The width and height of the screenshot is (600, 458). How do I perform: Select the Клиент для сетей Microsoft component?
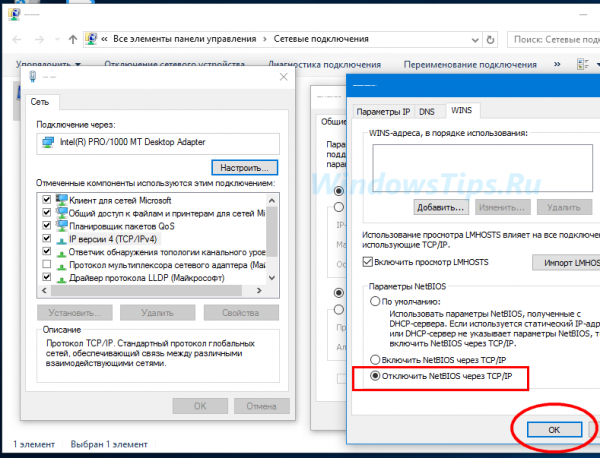coord(120,200)
